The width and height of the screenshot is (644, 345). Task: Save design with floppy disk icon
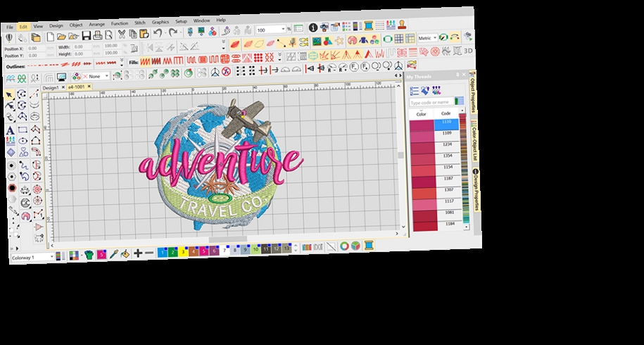coord(87,36)
